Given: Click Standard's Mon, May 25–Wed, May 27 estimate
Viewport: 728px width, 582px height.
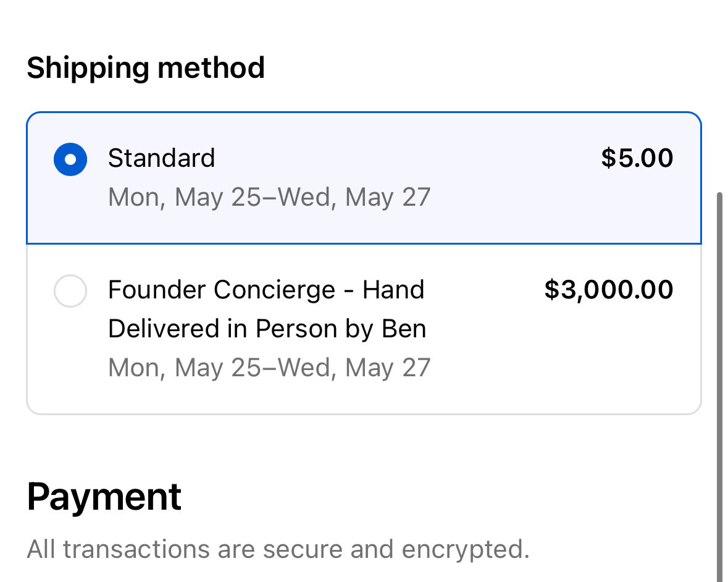Looking at the screenshot, I should 269,198.
